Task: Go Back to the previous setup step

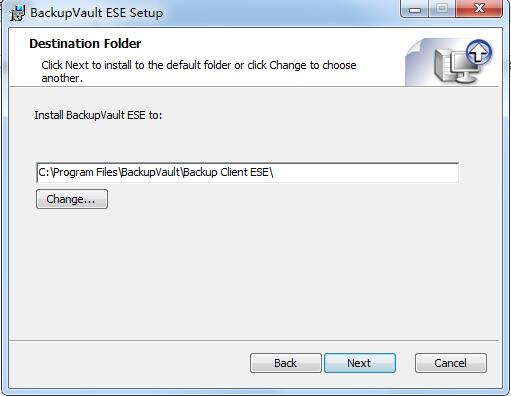Action: pyautogui.click(x=286, y=363)
